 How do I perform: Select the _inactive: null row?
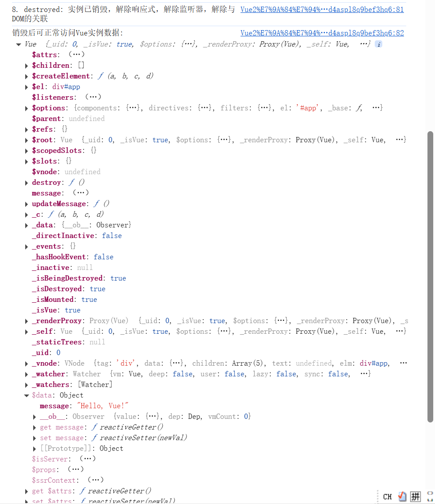pyautogui.click(x=62, y=268)
